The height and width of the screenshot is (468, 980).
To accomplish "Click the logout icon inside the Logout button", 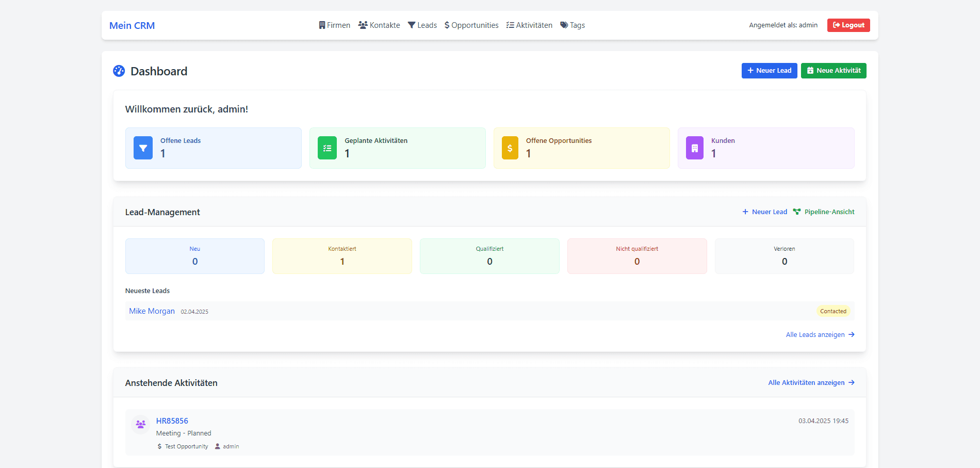I will pos(836,25).
